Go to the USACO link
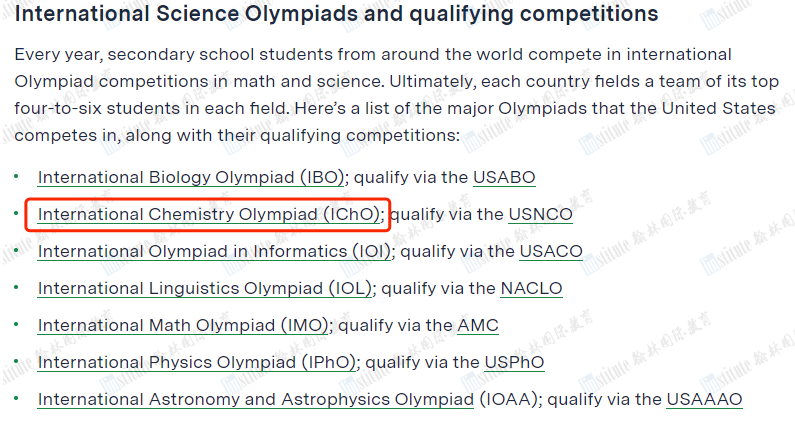This screenshot has height=432, width=795. (x=551, y=251)
